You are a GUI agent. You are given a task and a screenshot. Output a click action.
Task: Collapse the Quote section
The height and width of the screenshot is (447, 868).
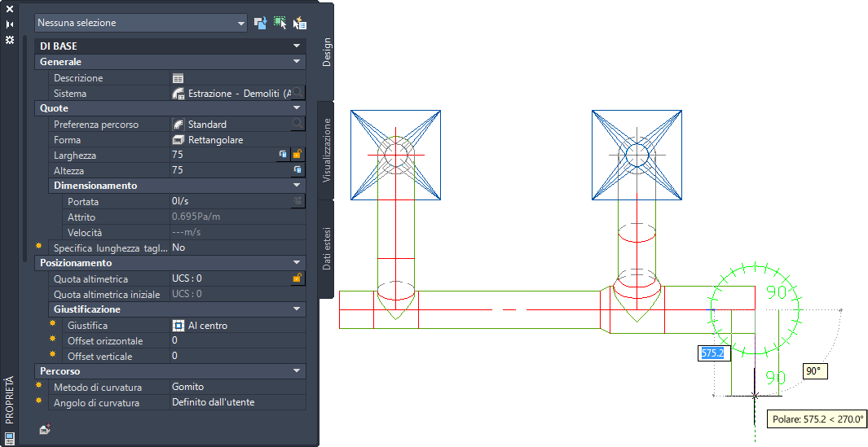[x=297, y=107]
